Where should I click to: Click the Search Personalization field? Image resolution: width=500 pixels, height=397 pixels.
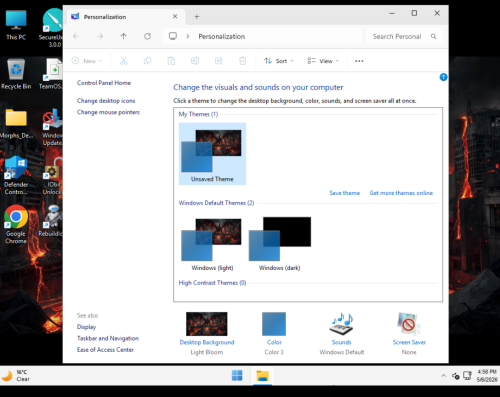pos(404,36)
